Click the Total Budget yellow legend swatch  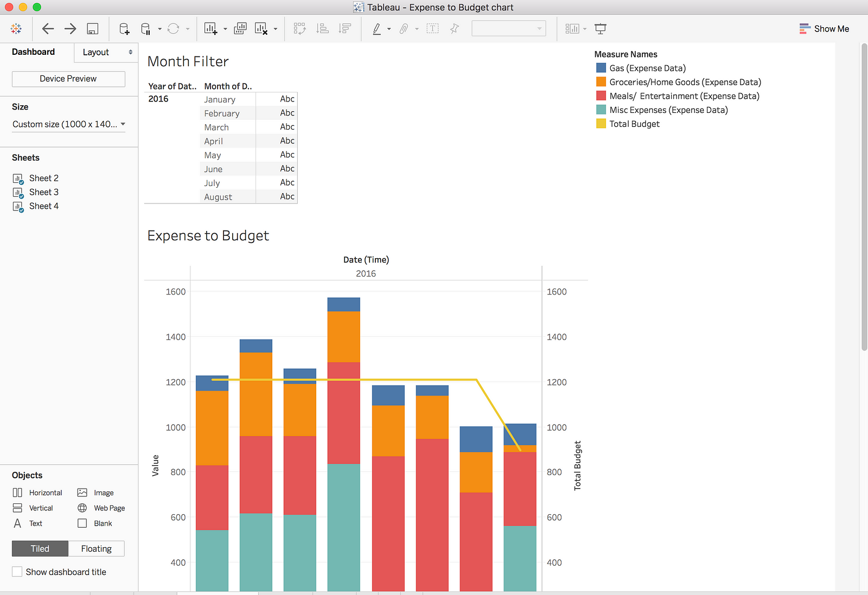(601, 124)
